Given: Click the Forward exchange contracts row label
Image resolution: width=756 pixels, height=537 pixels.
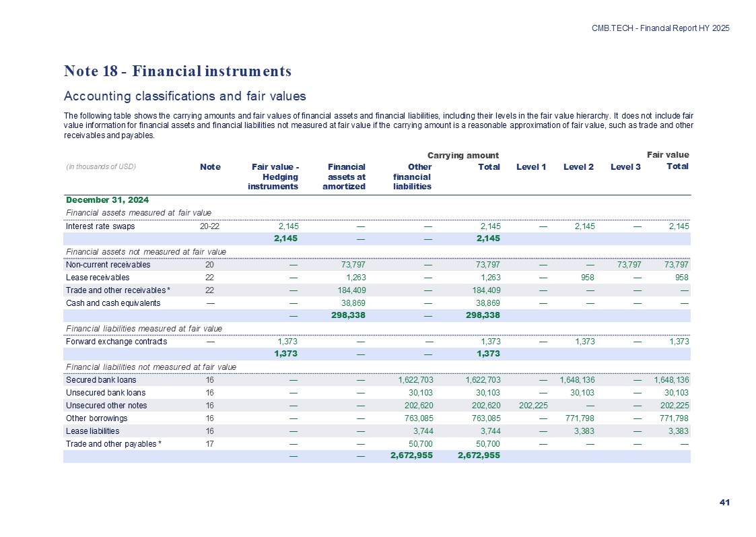Looking at the screenshot, I should (x=116, y=342).
